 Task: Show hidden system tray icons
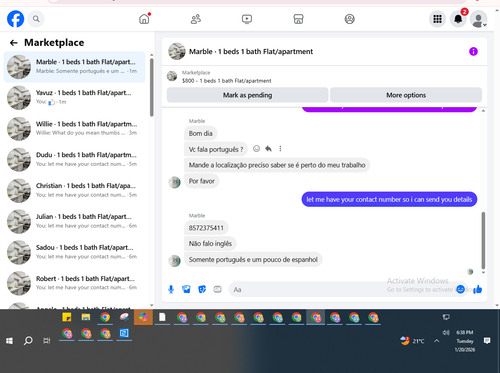pos(436,341)
